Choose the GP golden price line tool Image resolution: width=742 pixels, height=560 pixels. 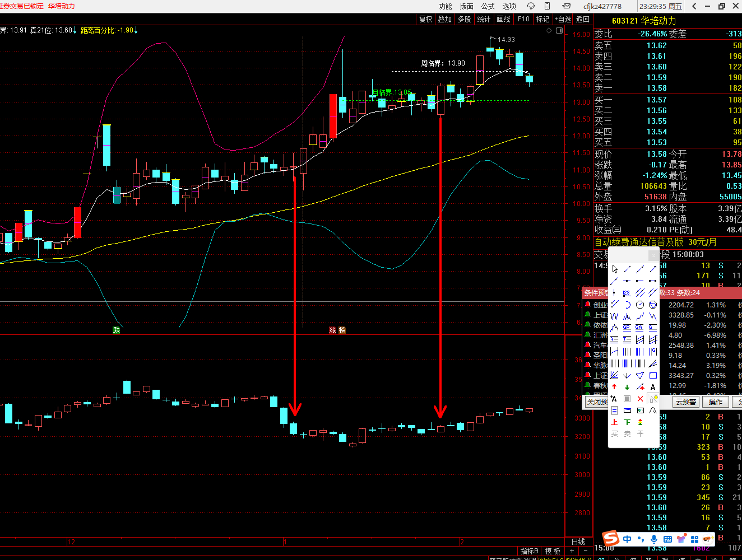click(x=627, y=327)
